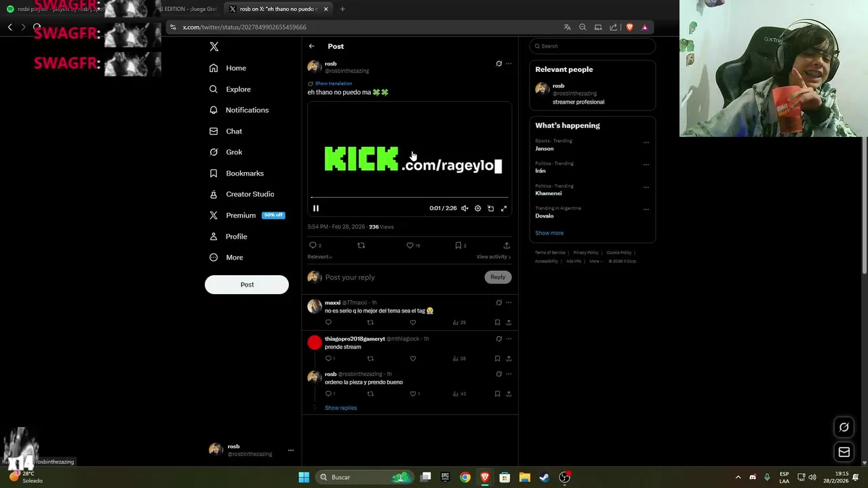868x488 pixels.
Task: Open three-dot menu on rosb's main post
Action: pos(509,64)
